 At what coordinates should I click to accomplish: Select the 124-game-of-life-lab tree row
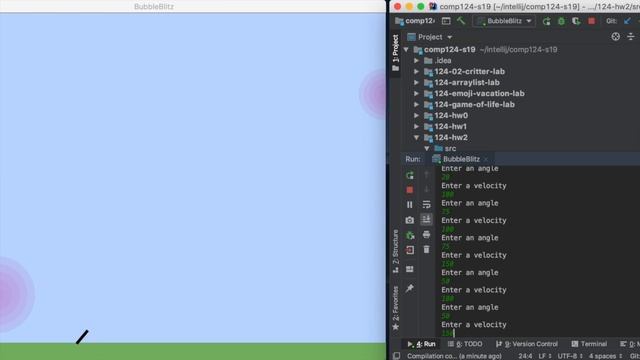tap(520, 104)
